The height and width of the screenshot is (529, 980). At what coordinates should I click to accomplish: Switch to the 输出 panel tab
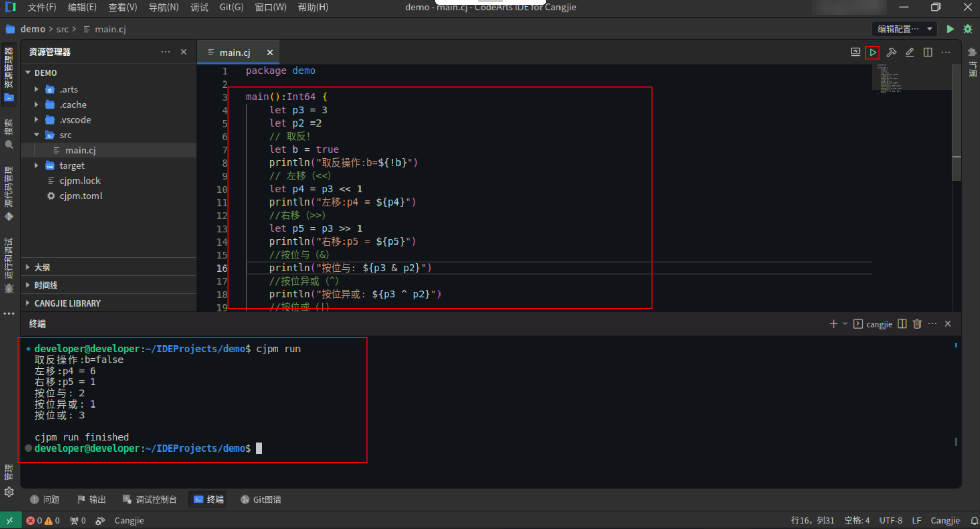point(92,499)
